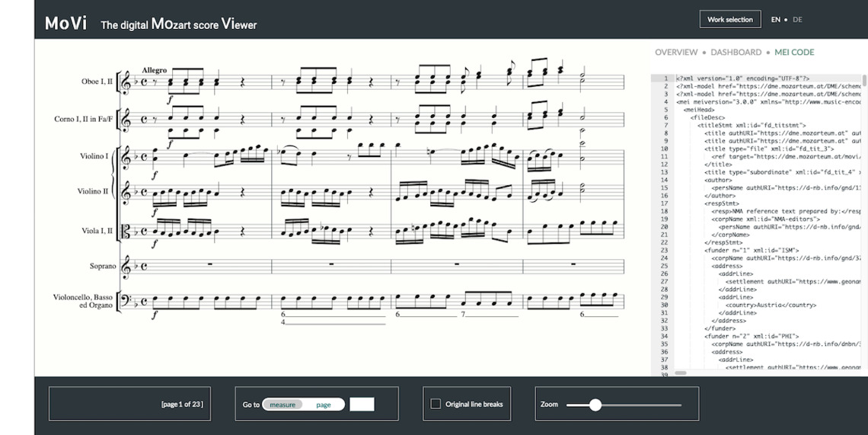Click the 'Allegro' tempo marking

(x=155, y=70)
